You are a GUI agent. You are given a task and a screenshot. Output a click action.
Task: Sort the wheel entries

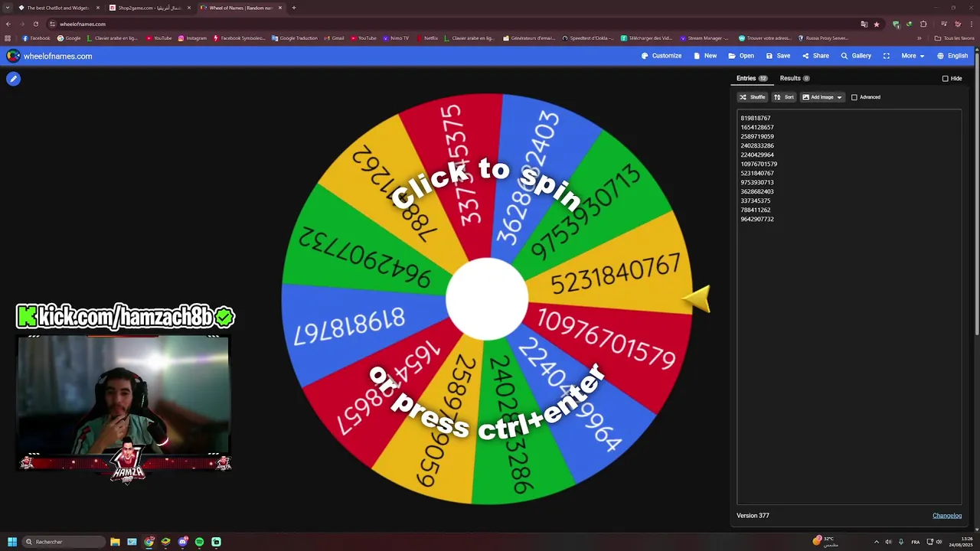pyautogui.click(x=784, y=97)
